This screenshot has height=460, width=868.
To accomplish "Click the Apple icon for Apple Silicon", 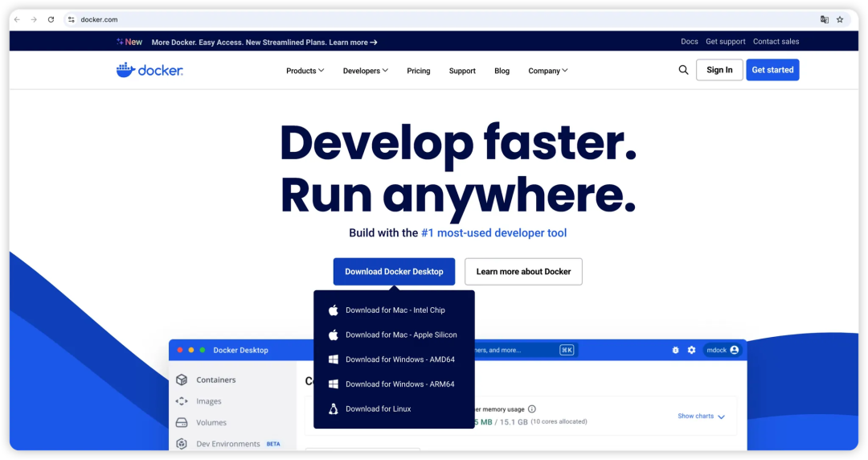I will pos(334,335).
